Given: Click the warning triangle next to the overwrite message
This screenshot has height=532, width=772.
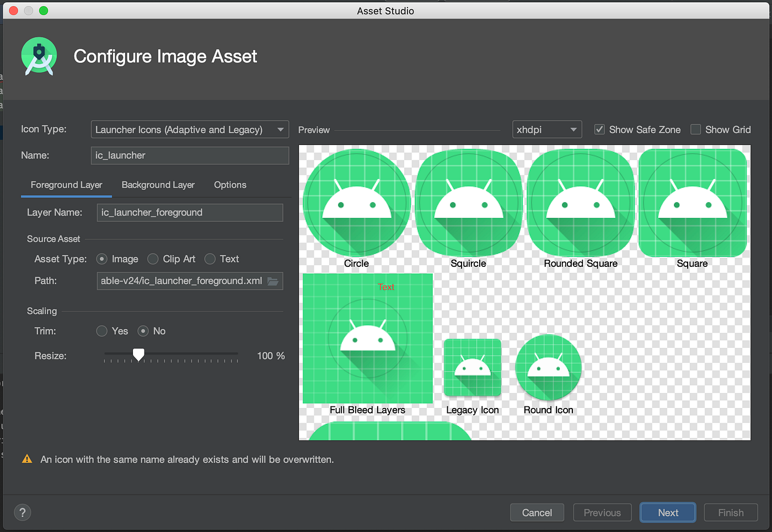Looking at the screenshot, I should [x=26, y=458].
